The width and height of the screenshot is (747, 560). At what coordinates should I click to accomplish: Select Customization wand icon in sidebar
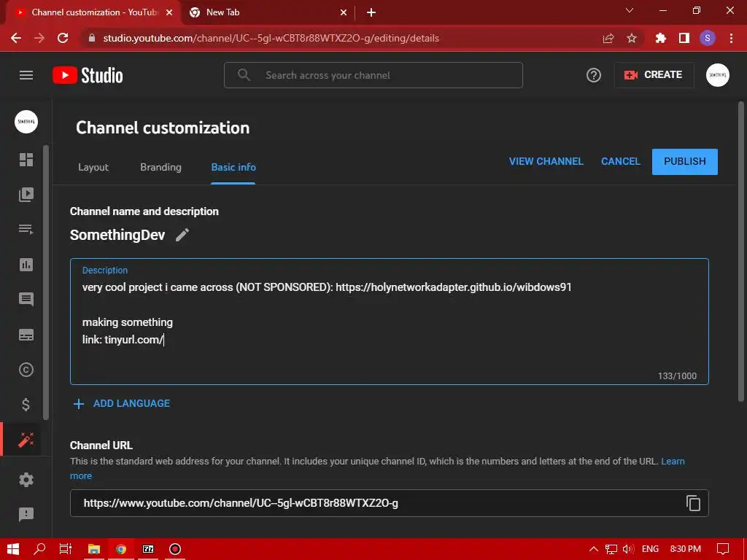click(26, 439)
